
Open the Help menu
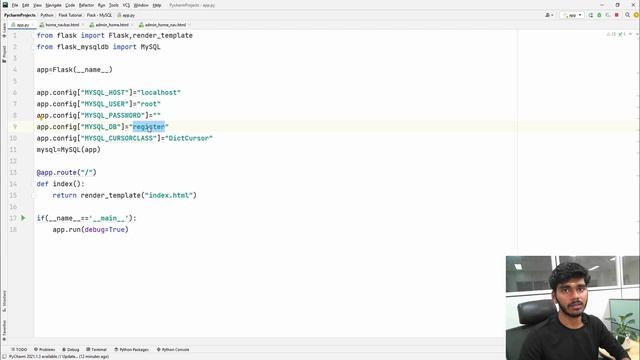click(x=157, y=5)
